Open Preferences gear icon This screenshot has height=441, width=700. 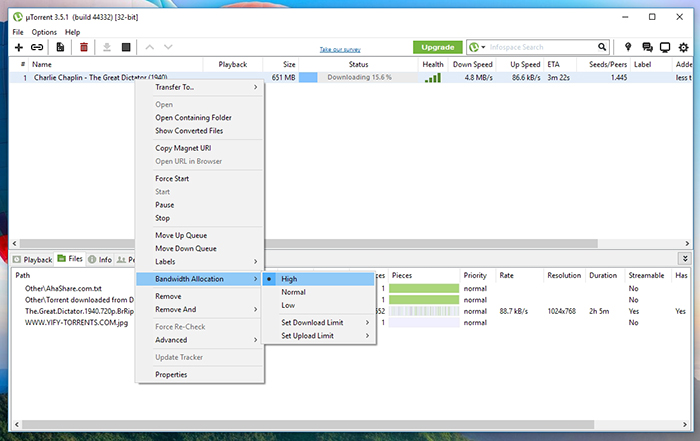pos(683,47)
